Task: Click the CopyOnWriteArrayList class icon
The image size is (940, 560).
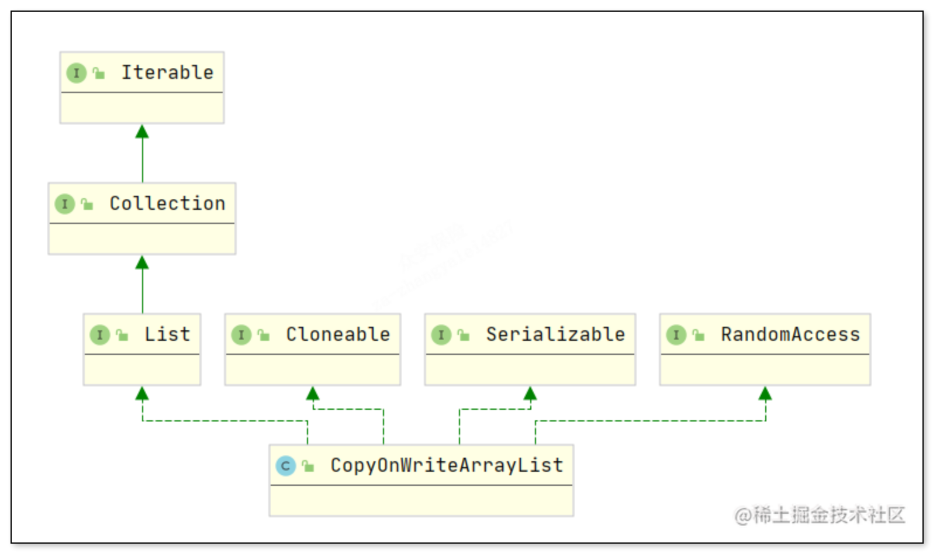Action: point(286,466)
